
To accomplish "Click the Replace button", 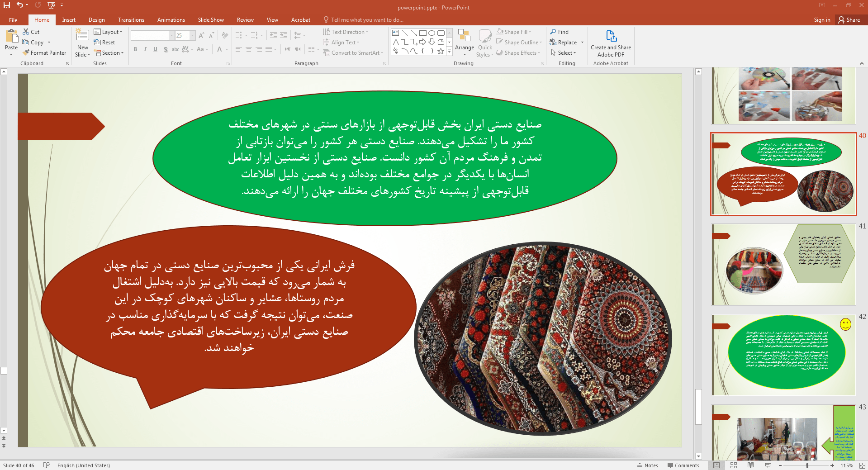I will [x=563, y=43].
